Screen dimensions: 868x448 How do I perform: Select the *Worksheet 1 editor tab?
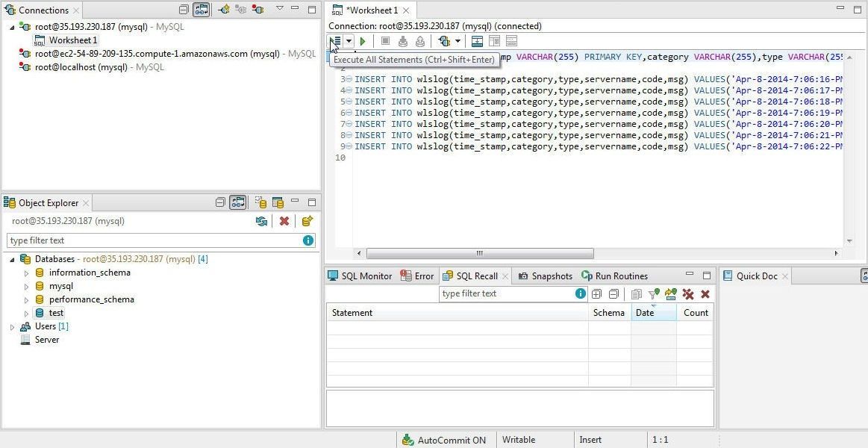(x=372, y=10)
